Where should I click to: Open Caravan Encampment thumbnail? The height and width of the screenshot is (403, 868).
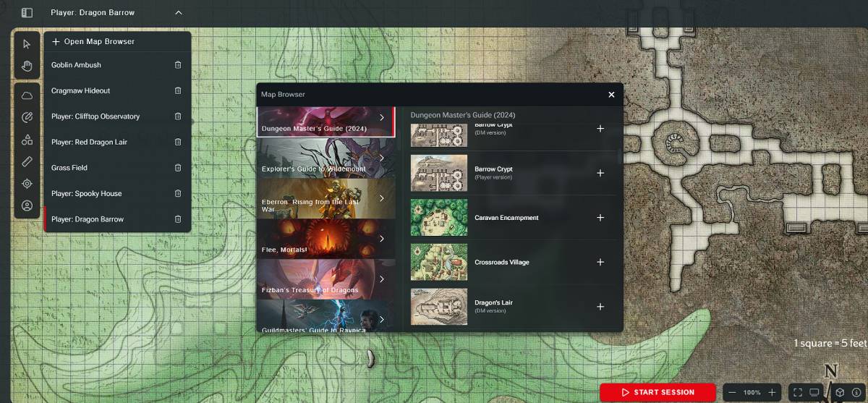tap(439, 218)
